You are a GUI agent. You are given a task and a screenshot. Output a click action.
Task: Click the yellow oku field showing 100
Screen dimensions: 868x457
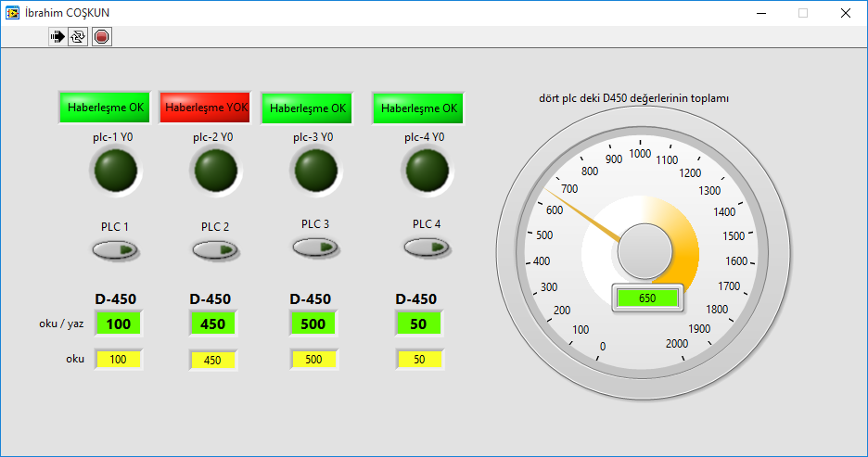coord(119,359)
